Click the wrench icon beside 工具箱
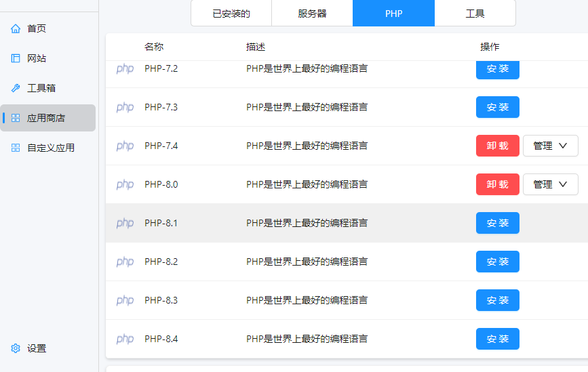Viewport: 588px width, 372px height. click(16, 88)
